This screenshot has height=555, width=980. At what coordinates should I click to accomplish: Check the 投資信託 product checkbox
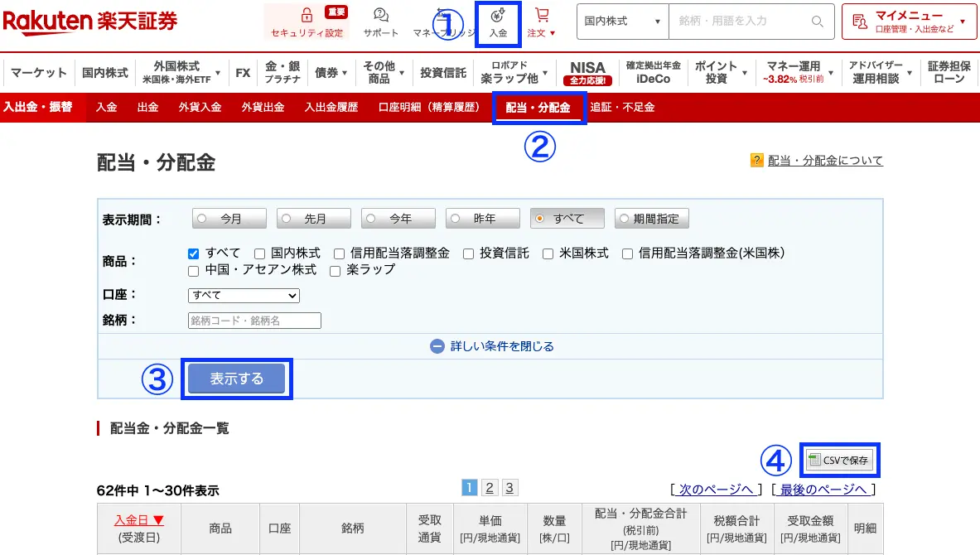[468, 253]
